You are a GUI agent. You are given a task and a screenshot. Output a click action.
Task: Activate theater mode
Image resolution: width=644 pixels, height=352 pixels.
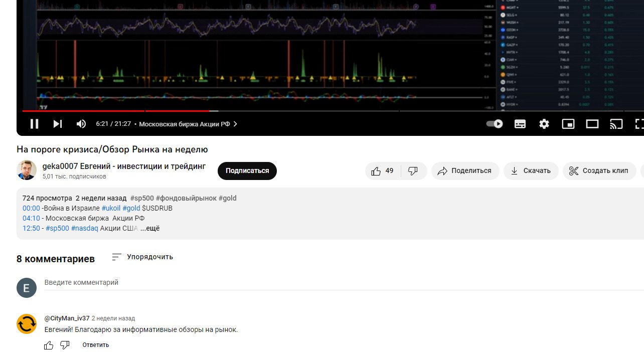(x=592, y=124)
